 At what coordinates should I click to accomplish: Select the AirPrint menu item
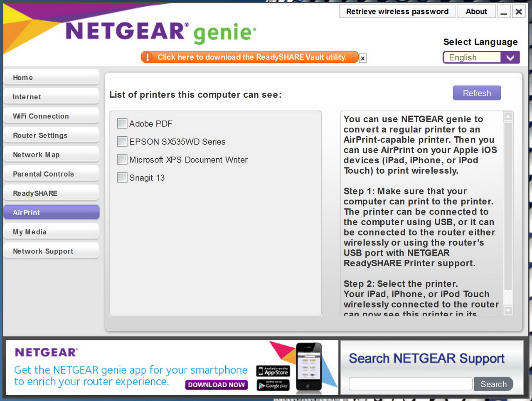[x=52, y=212]
